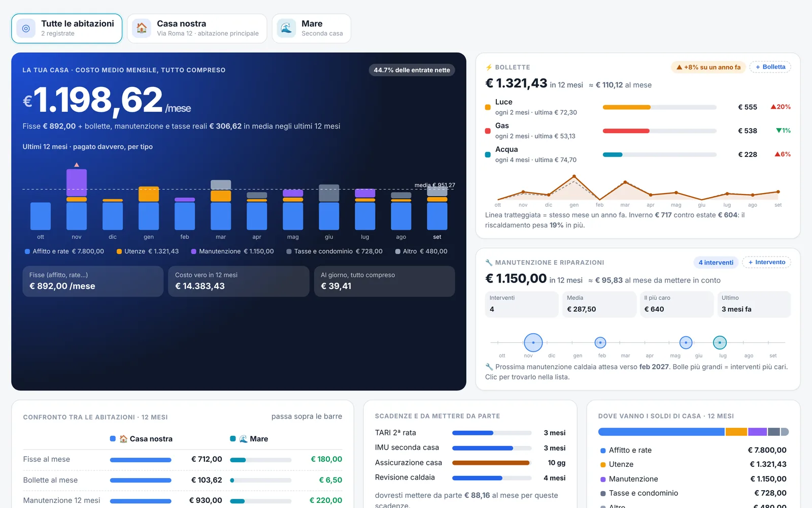
Task: Click the purple swatch beside Manutenzione € 1.150,00
Action: pyautogui.click(x=194, y=251)
